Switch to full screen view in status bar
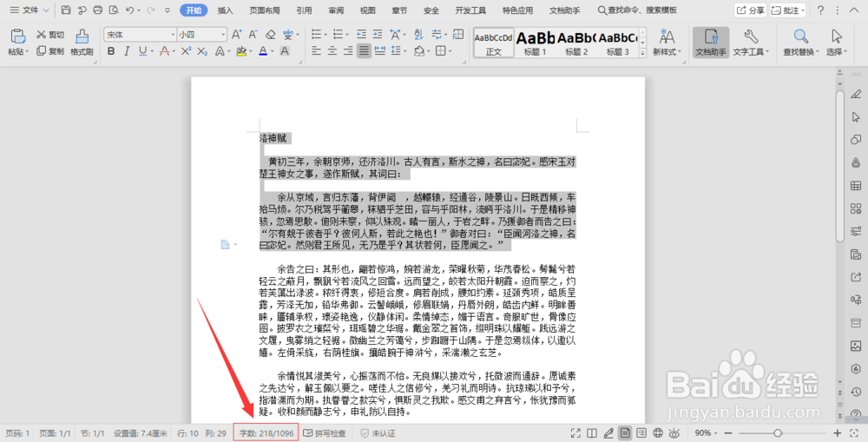This screenshot has height=442, width=868. pos(575,433)
